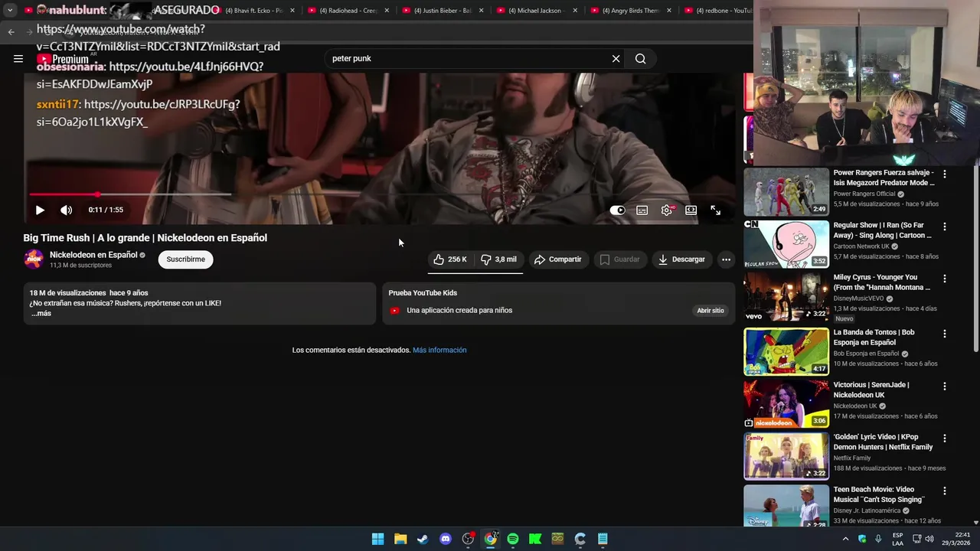This screenshot has height=551, width=980.
Task: Mute the video player volume
Action: [67, 210]
